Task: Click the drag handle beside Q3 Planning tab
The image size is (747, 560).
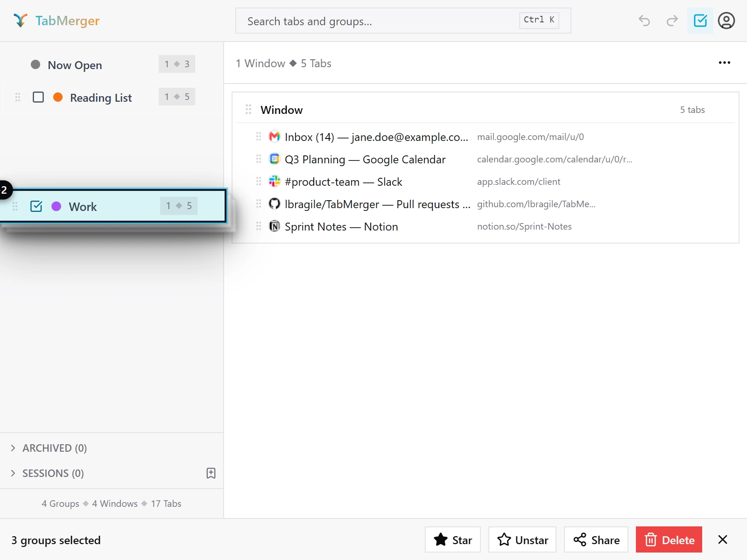Action: (x=259, y=159)
